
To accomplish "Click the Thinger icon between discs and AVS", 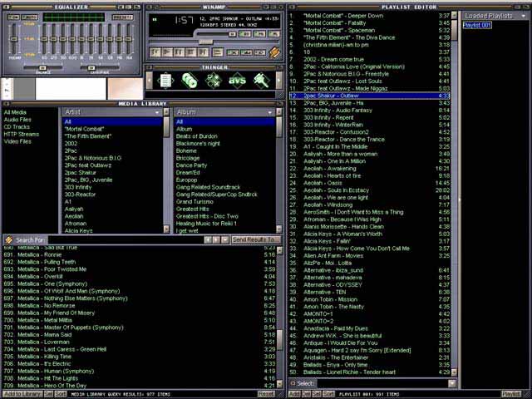I will (x=214, y=81).
